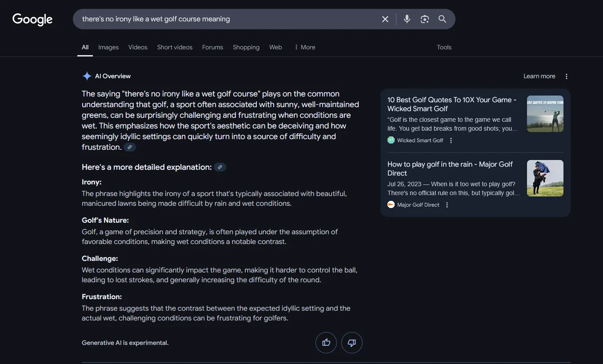The image size is (603, 364).
Task: Open 10 Best Golf Quotes article
Action: tap(451, 104)
